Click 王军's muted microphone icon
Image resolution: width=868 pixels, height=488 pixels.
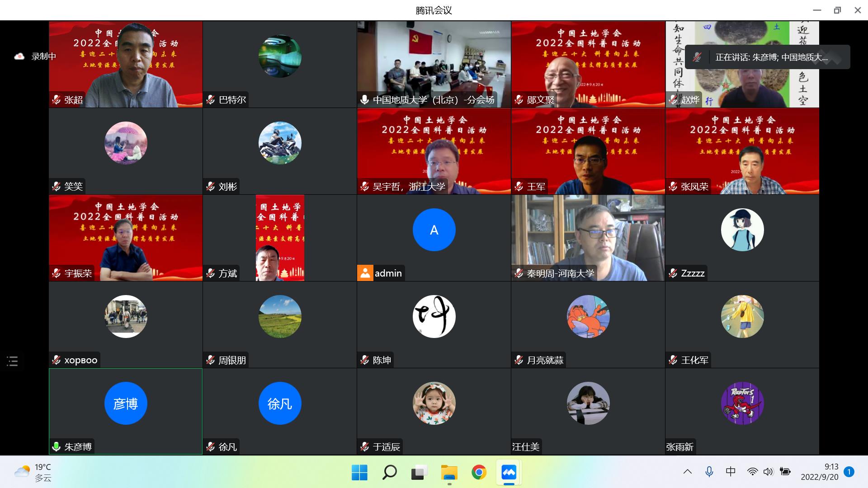(x=519, y=187)
